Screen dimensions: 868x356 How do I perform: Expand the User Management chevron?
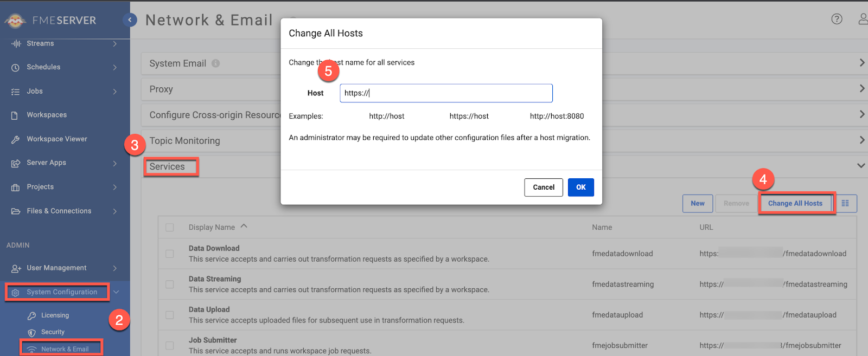pos(114,268)
